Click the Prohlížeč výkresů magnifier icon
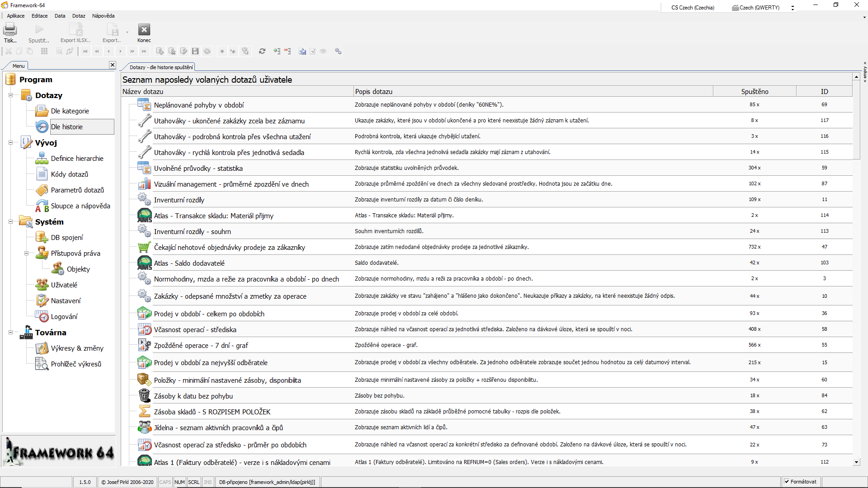868x488 pixels. (42, 364)
